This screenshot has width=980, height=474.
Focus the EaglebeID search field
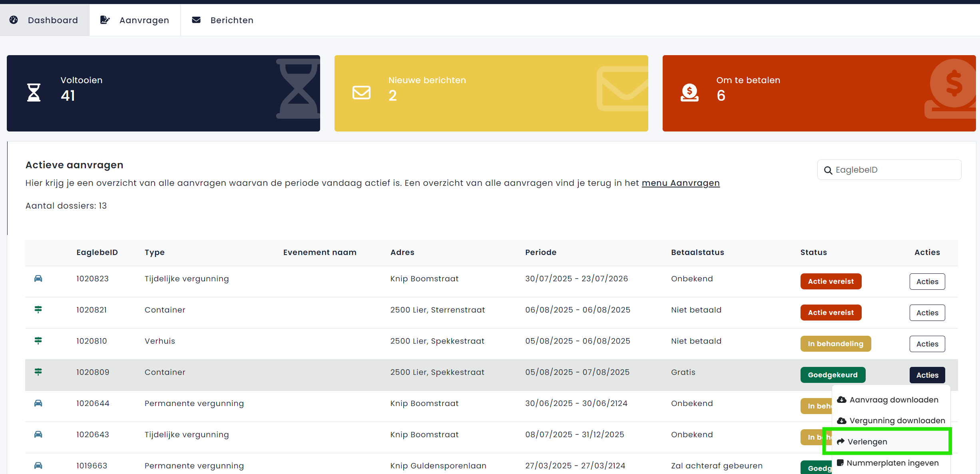[895, 170]
